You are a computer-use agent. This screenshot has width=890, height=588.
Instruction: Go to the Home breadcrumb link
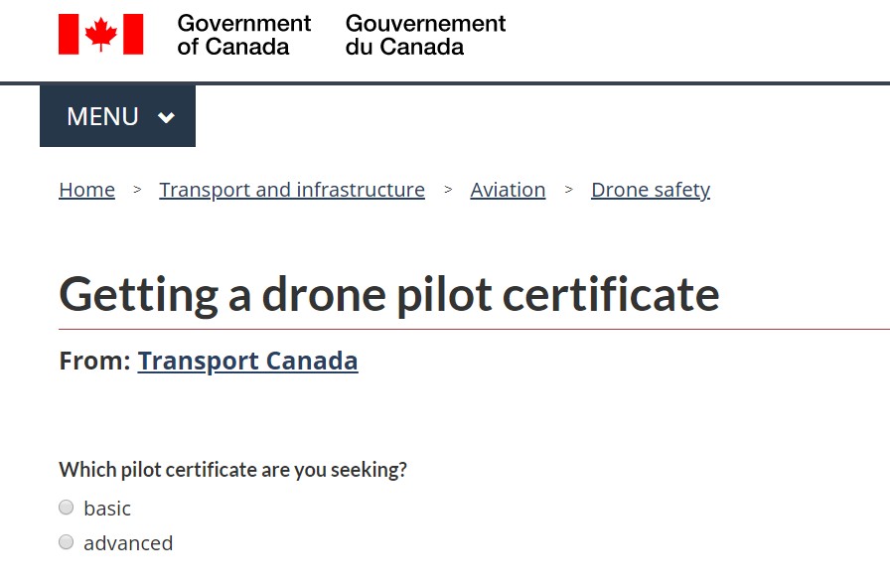[x=86, y=190]
